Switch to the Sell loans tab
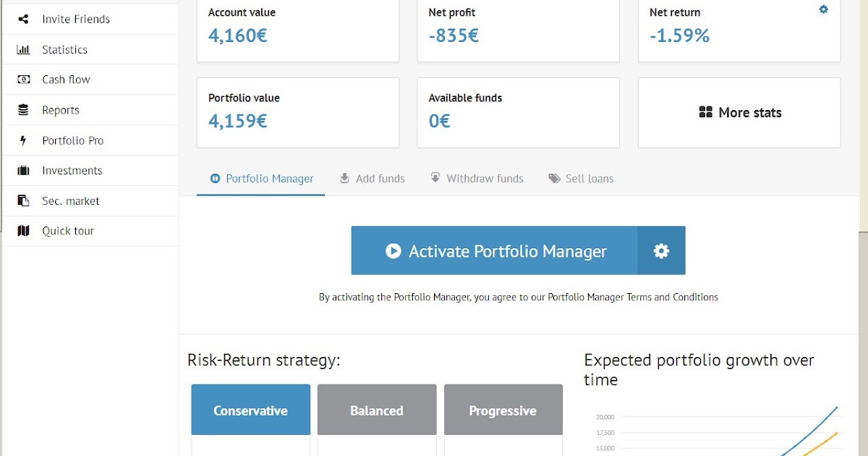868x456 pixels. [x=581, y=178]
